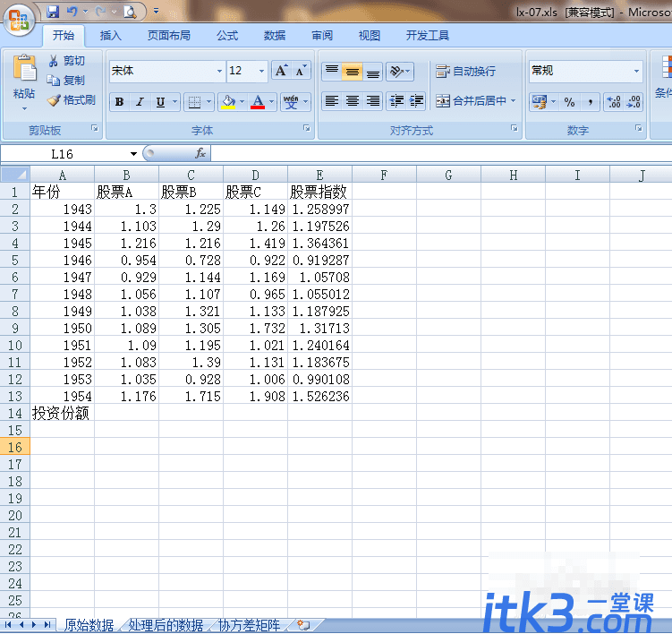Toggle bold formatting
The height and width of the screenshot is (634, 672).
coord(120,102)
